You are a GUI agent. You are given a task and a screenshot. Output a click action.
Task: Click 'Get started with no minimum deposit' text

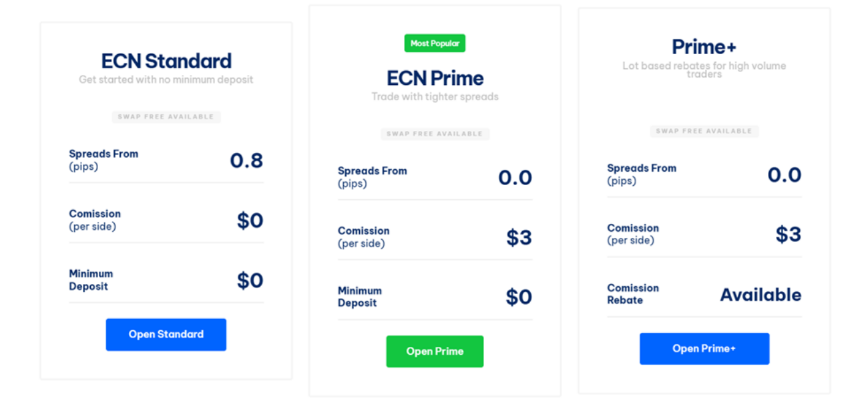(166, 80)
